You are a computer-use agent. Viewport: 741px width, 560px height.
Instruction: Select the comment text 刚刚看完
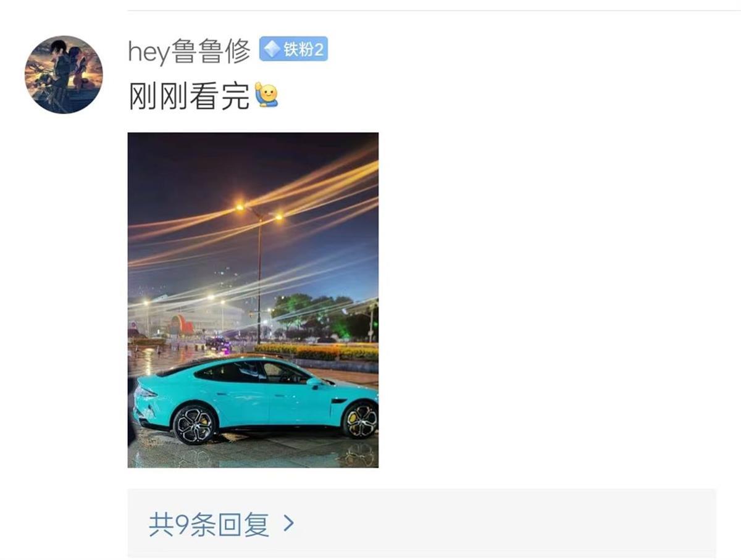(189, 96)
